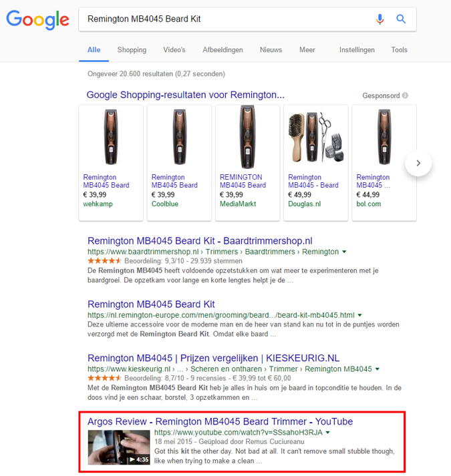Click Ongeveer 20.600 resultaten text

156,73
